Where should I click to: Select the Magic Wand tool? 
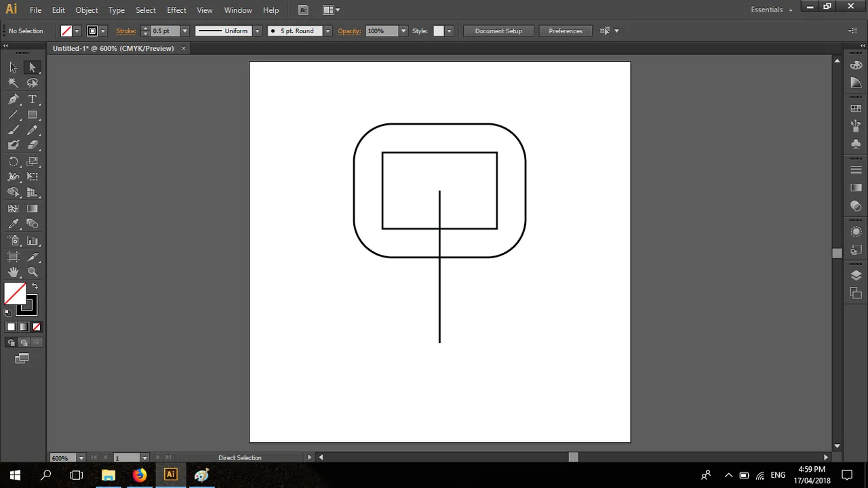coord(13,83)
